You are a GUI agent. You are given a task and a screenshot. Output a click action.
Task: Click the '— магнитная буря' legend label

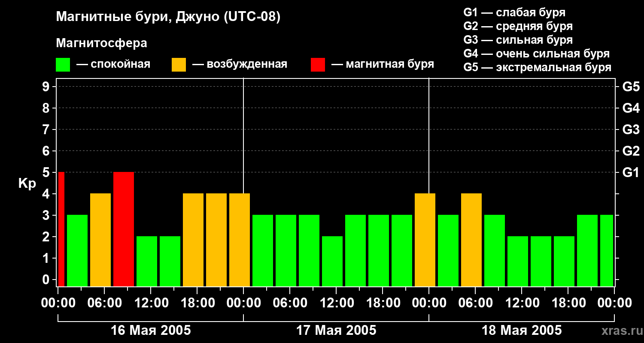[383, 64]
